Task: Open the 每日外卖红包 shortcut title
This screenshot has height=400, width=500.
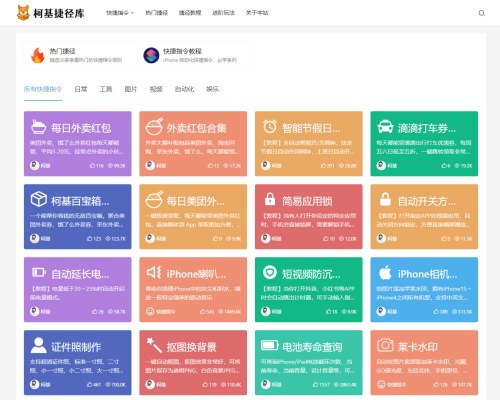Action: pos(81,128)
